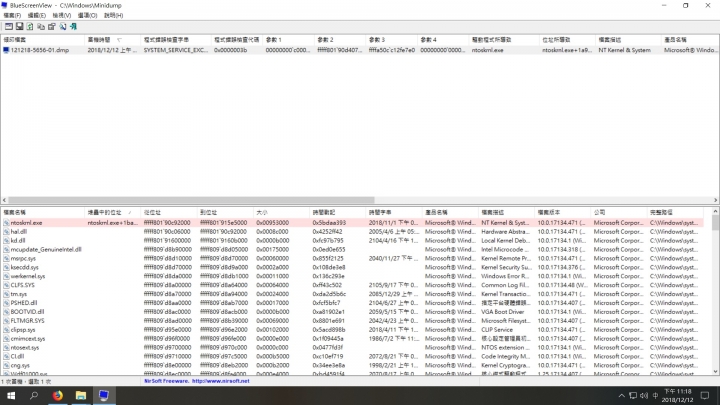Click the file icon beside CLFS.SYS
Viewport: 720px width, 405px height.
(x=6, y=285)
